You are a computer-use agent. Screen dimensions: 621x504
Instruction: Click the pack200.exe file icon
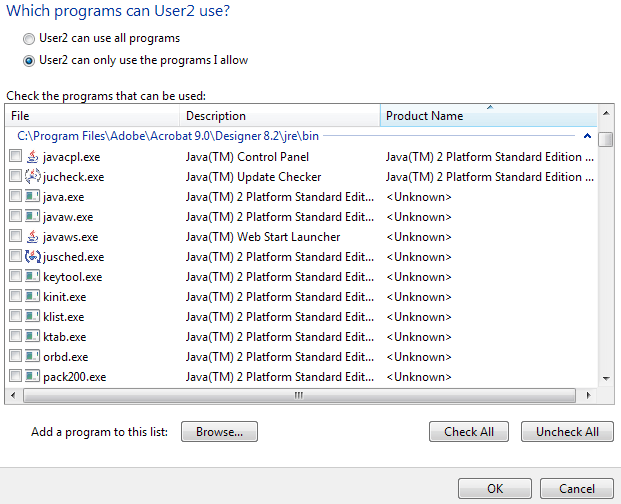click(32, 376)
